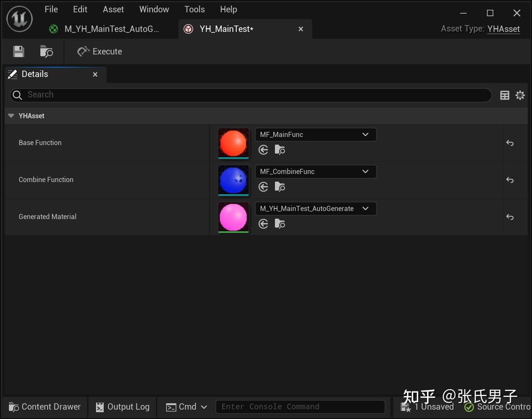Screen dimensions: 532x419
Task: Open the File menu
Action: (x=51, y=9)
